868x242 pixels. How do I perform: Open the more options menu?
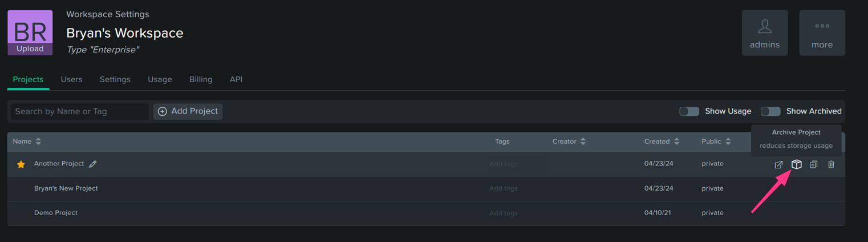(822, 33)
